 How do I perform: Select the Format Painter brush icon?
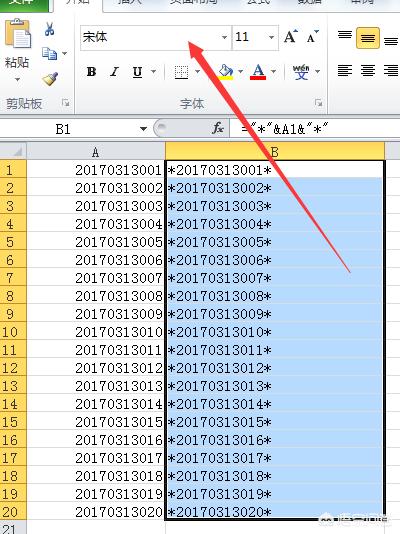[50, 79]
